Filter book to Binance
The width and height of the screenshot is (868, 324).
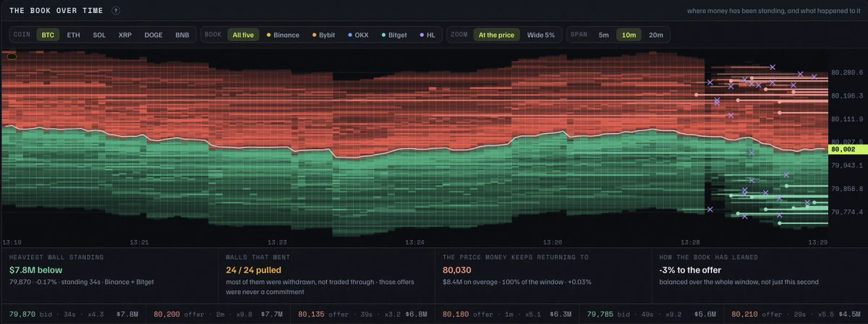283,35
